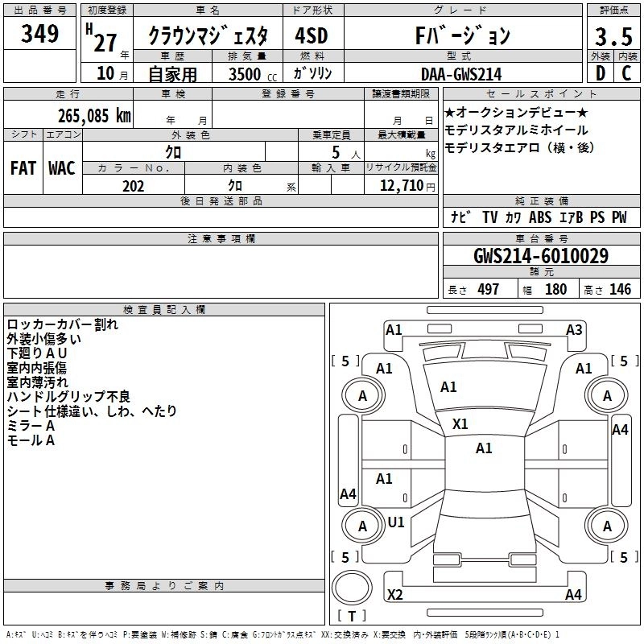
Task: Select the fuel type ガソリン
Action: (312, 73)
